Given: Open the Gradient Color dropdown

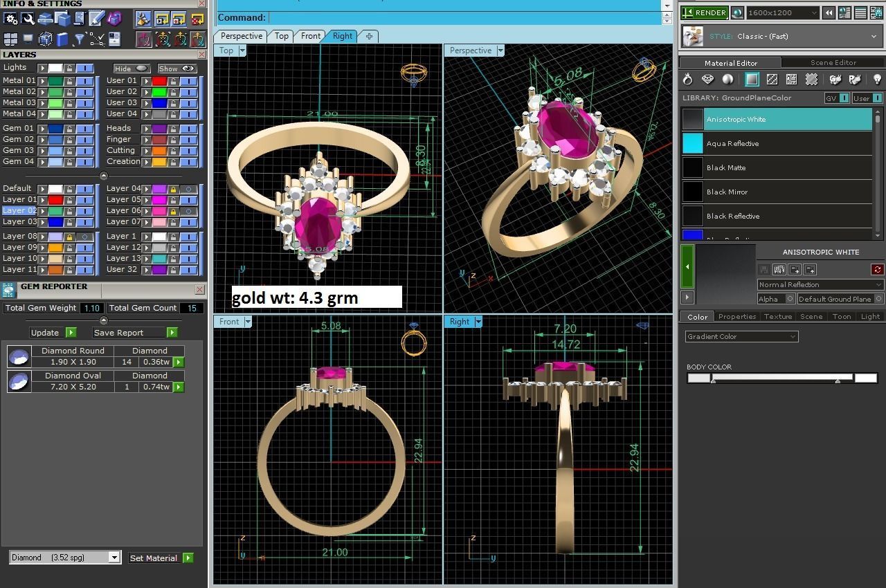Looking at the screenshot, I should coord(741,336).
